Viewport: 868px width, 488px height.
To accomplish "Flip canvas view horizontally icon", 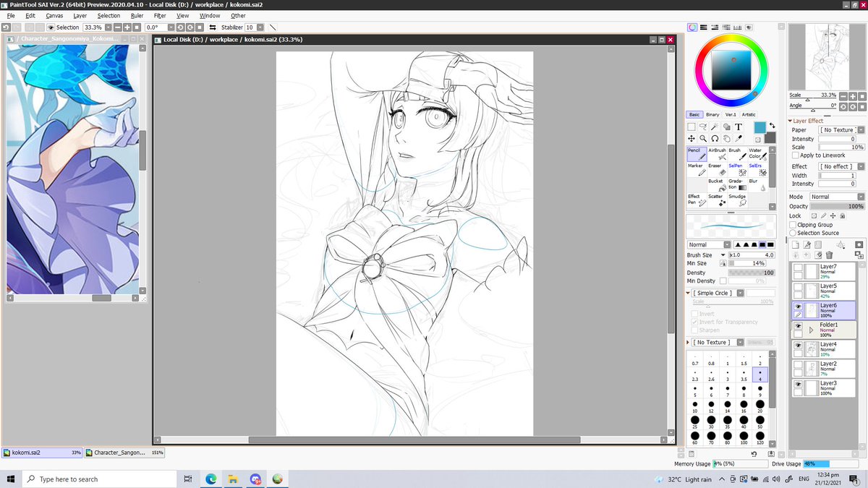I will coord(213,27).
